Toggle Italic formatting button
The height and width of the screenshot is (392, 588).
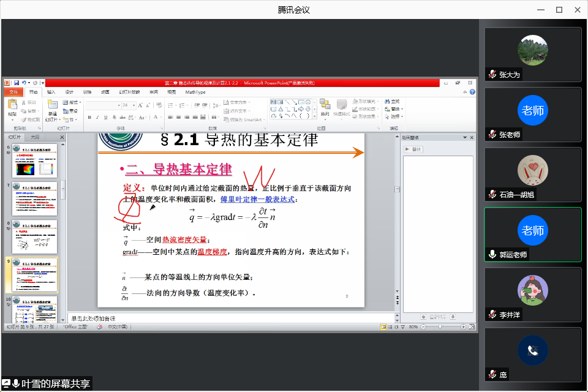(97, 117)
